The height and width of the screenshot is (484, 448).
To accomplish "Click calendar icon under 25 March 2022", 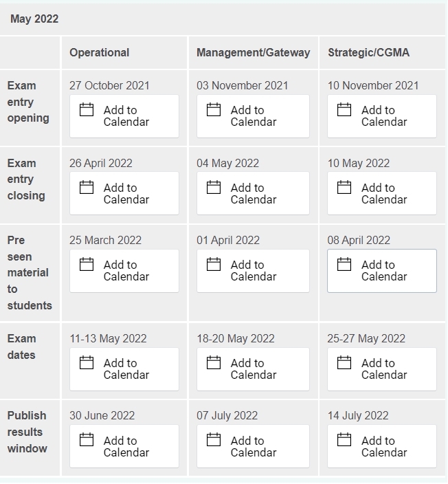I will (x=87, y=265).
